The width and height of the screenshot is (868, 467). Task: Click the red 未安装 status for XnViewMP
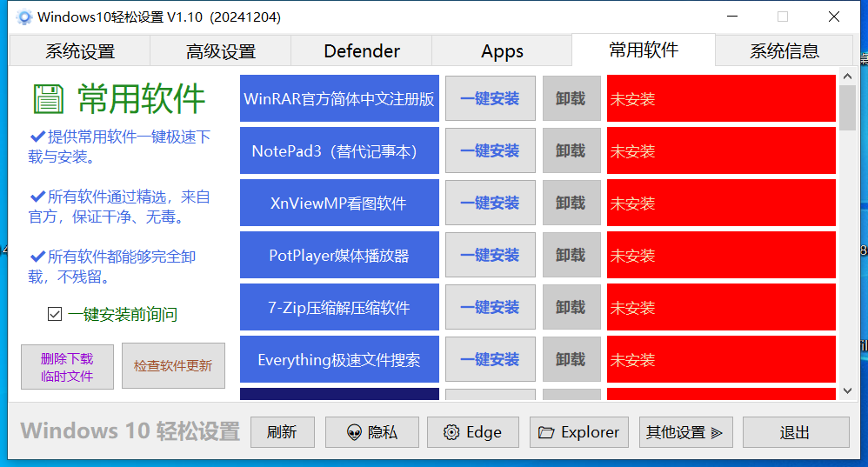[721, 203]
